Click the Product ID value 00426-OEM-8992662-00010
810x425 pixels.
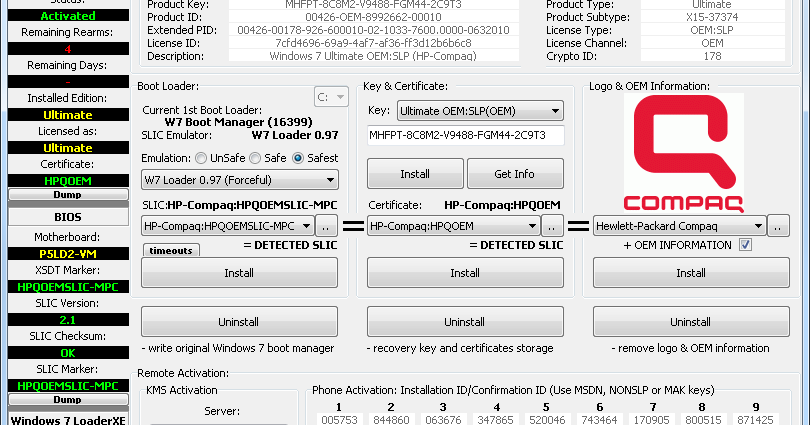click(x=374, y=17)
